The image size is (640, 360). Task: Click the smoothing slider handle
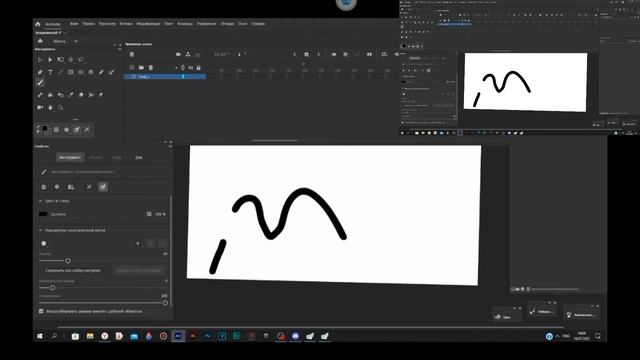(x=165, y=303)
